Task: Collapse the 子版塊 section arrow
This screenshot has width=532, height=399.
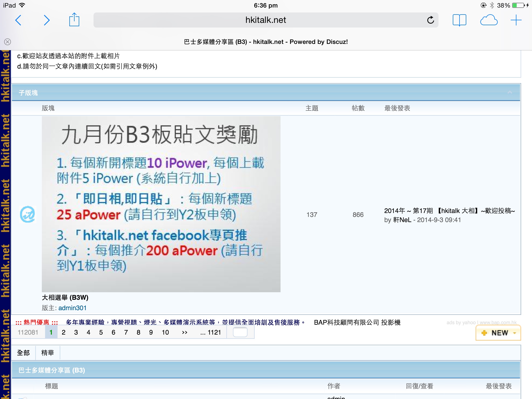Action: click(x=510, y=92)
